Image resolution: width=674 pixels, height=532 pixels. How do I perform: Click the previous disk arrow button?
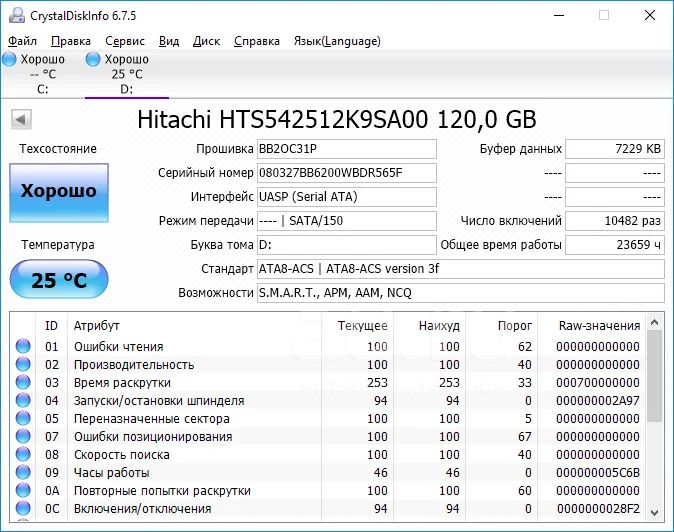tap(21, 119)
